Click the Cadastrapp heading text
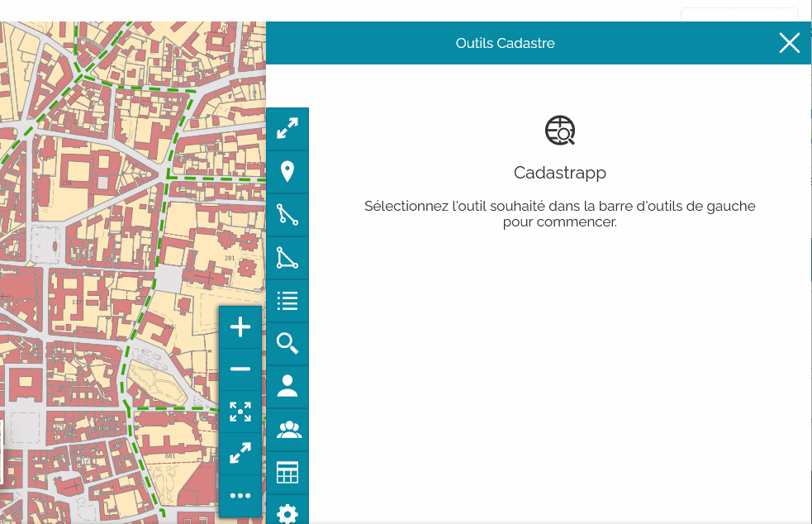Image resolution: width=812 pixels, height=524 pixels. (560, 173)
